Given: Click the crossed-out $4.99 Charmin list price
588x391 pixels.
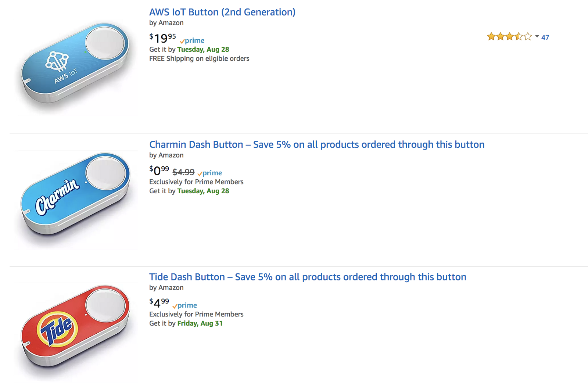Looking at the screenshot, I should coord(183,172).
